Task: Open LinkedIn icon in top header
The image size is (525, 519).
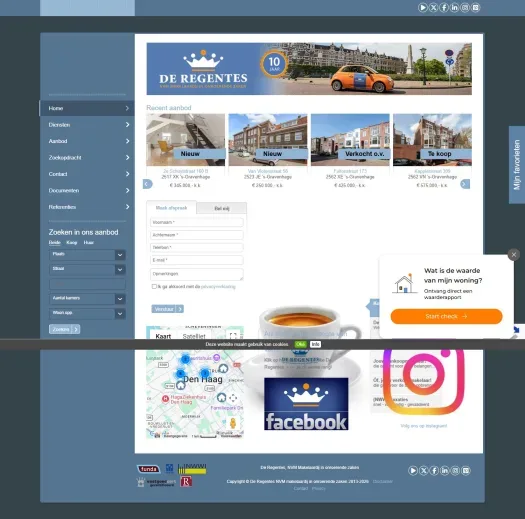Action: 454,7
